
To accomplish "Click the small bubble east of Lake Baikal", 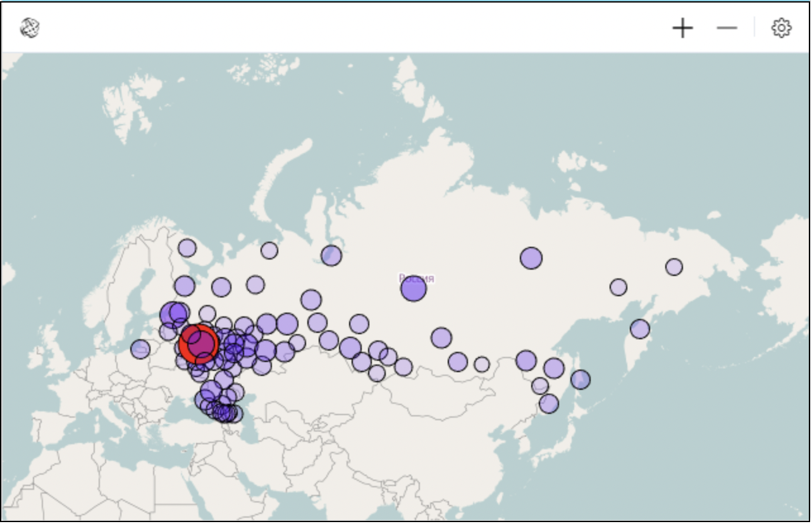I will (482, 365).
